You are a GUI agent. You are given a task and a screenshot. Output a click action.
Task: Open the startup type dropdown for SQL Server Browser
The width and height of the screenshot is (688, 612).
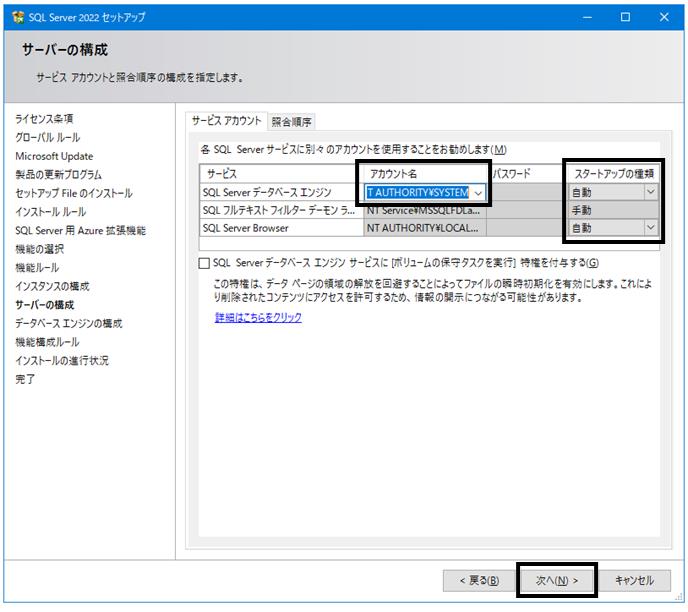(651, 228)
